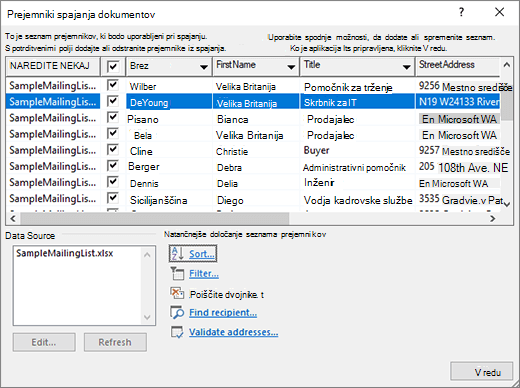This screenshot has height=388, width=520.
Task: Toggle the header select-all checkbox
Action: point(113,66)
